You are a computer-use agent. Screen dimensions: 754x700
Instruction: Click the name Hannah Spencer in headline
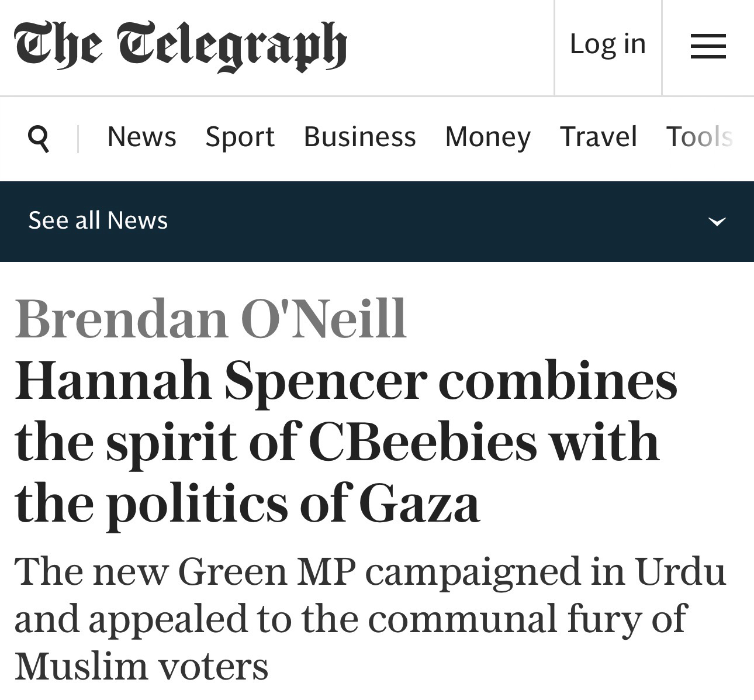[x=221, y=381]
